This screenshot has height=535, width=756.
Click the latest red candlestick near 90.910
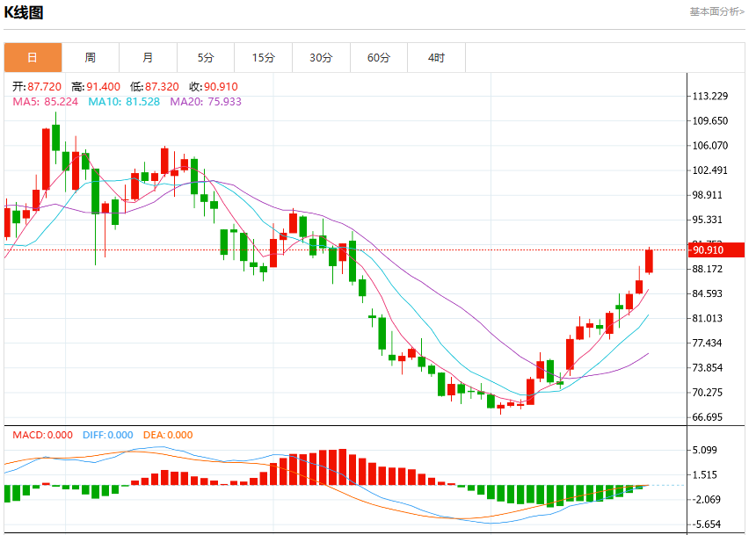[649, 261]
